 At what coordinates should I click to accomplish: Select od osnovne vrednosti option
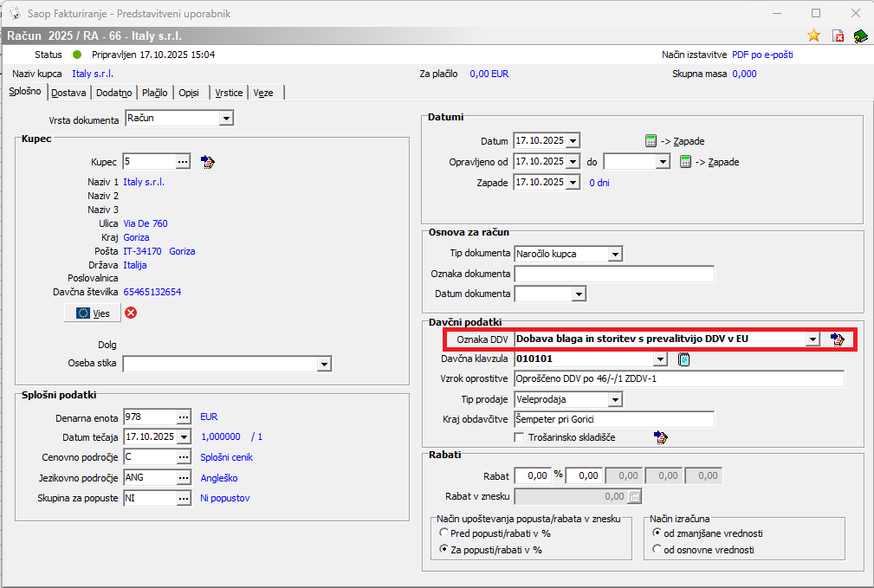(657, 549)
